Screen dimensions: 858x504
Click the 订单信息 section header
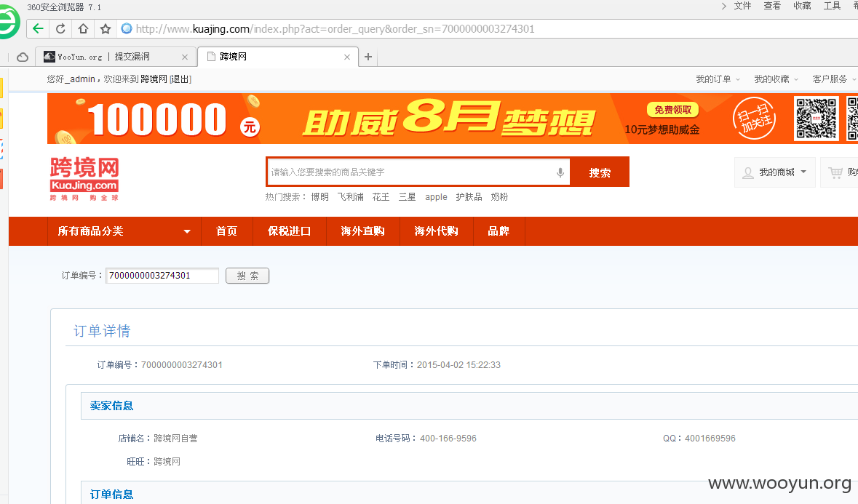point(111,494)
